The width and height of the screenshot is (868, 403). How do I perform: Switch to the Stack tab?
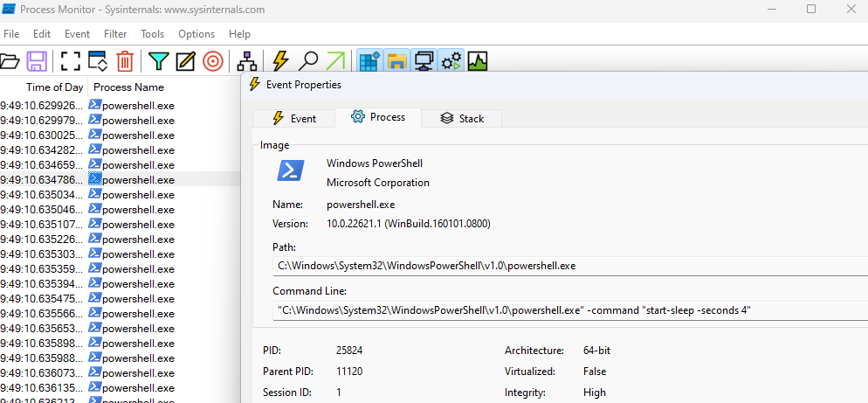coord(462,119)
